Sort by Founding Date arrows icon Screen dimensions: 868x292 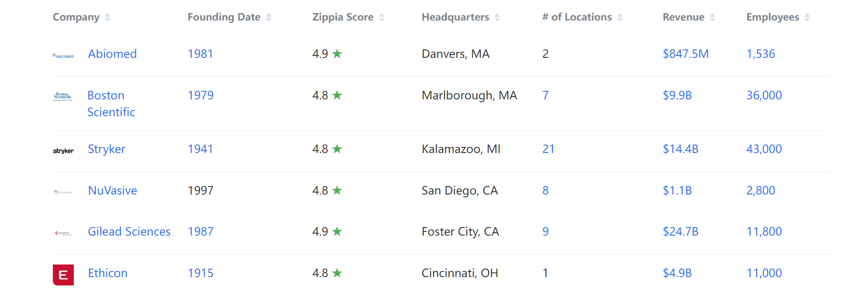pos(269,17)
